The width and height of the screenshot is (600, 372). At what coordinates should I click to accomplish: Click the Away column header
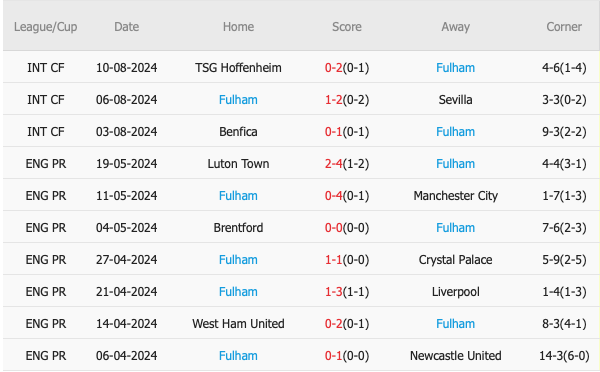455,27
